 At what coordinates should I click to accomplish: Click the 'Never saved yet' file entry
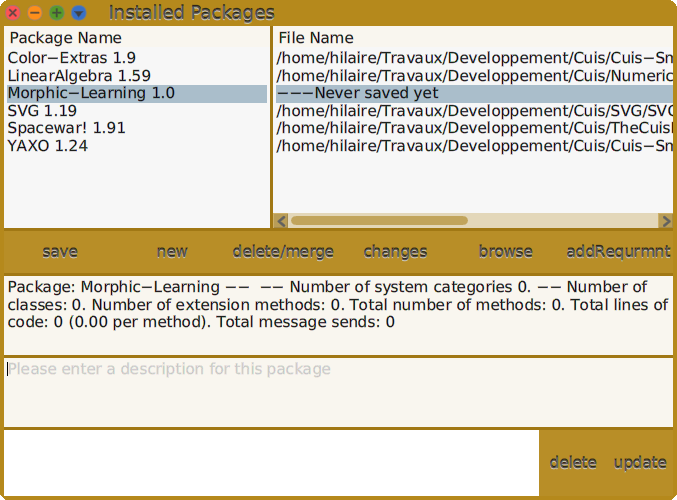[x=474, y=93]
